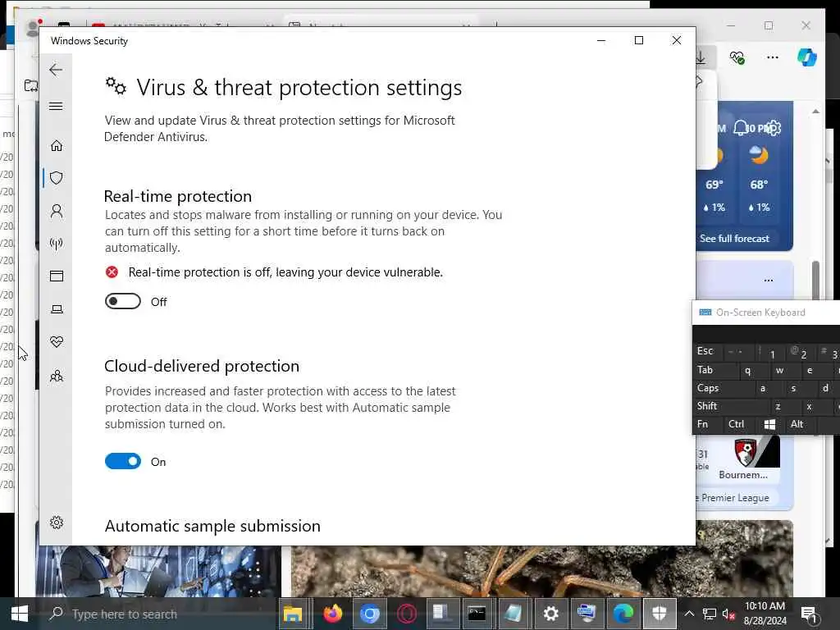
Task: Open Device security laptop icon
Action: pyautogui.click(x=57, y=309)
